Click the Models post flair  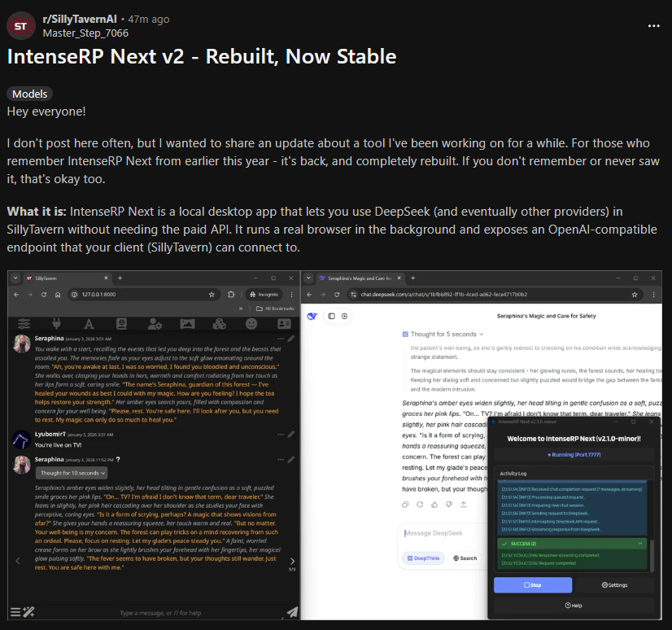pos(29,94)
